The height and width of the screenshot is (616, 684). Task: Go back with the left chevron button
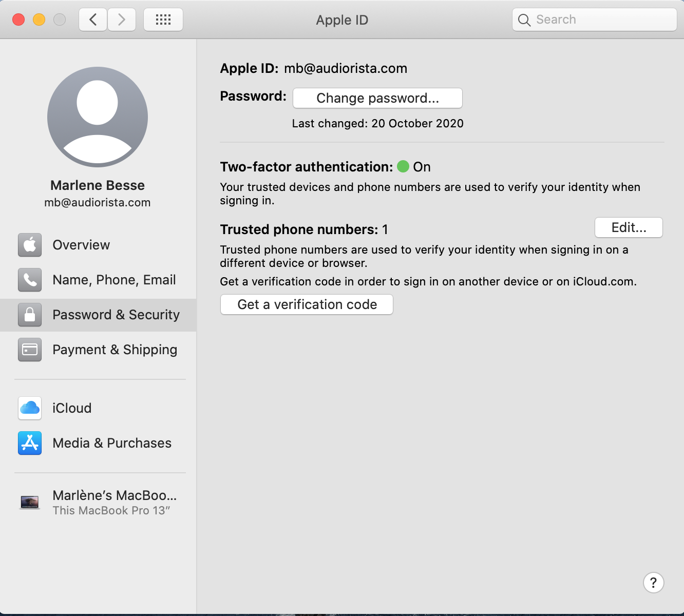(x=93, y=20)
